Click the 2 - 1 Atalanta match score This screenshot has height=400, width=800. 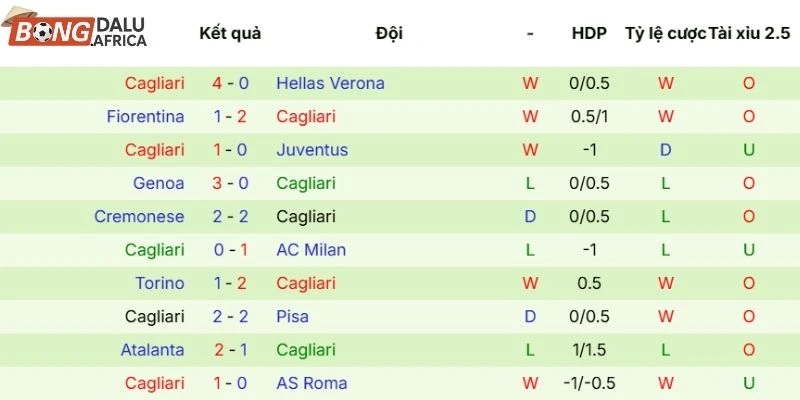[x=230, y=350]
